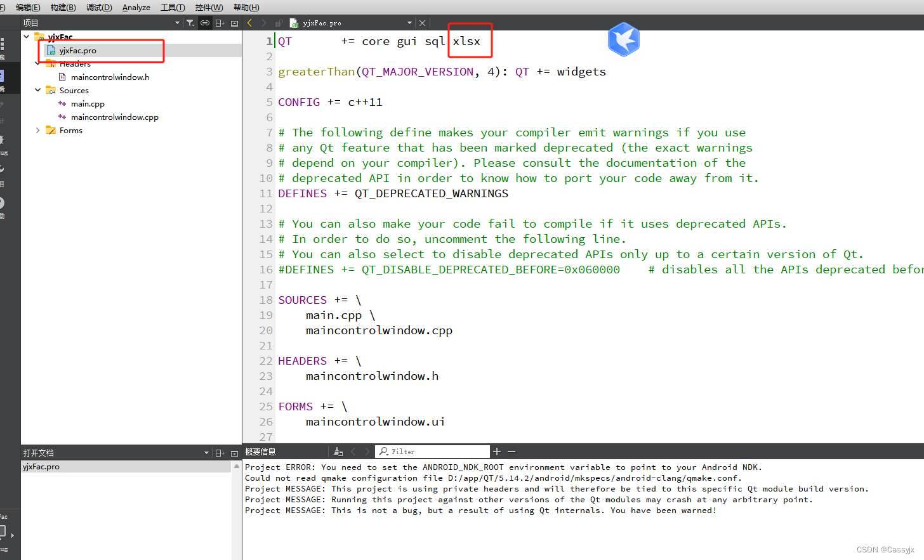Collapse the Sources folder
Image resolution: width=924 pixels, height=560 pixels.
point(37,90)
